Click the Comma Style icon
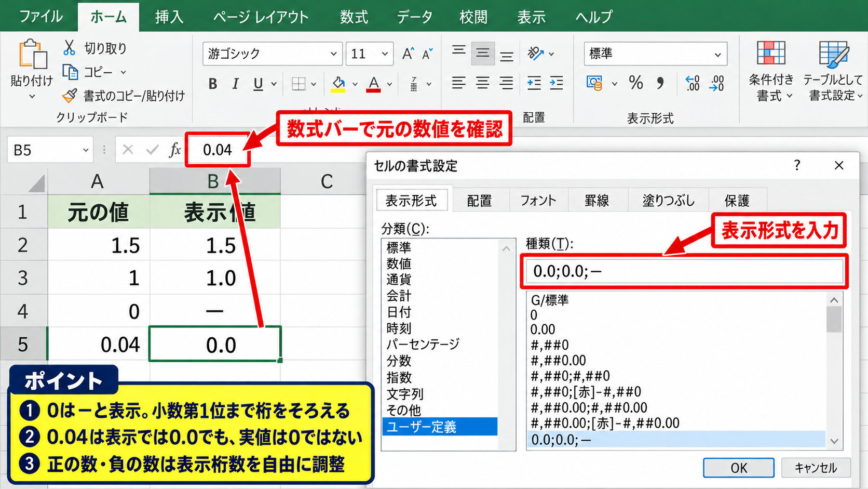868x489 pixels. (660, 83)
